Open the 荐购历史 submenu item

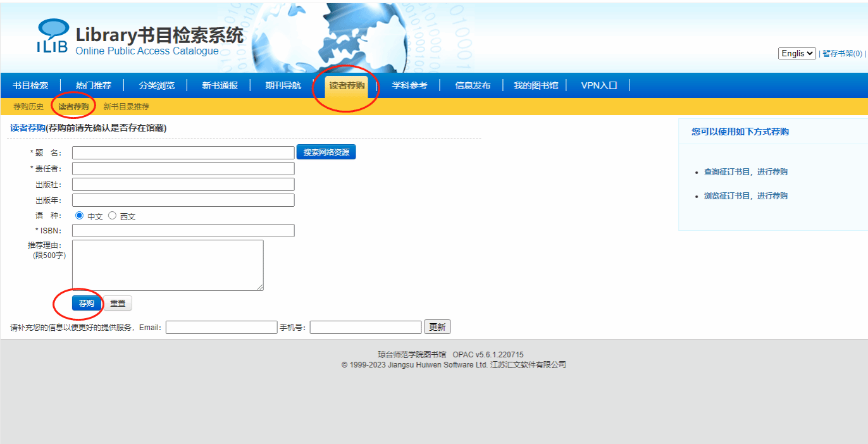28,107
